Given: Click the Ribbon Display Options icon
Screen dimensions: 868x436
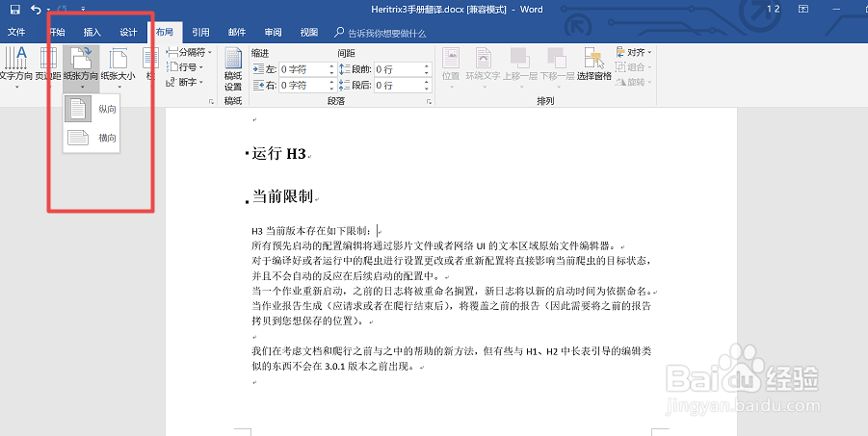Looking at the screenshot, I should coord(802,10).
